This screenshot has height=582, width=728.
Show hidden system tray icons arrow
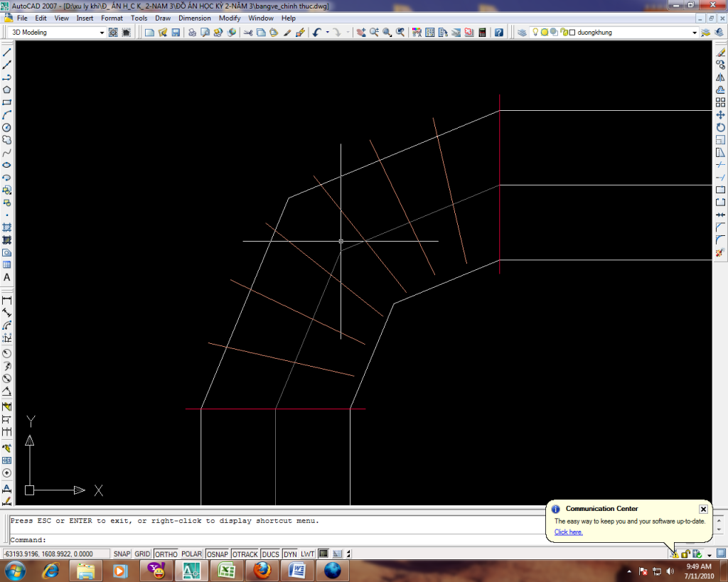pos(629,571)
